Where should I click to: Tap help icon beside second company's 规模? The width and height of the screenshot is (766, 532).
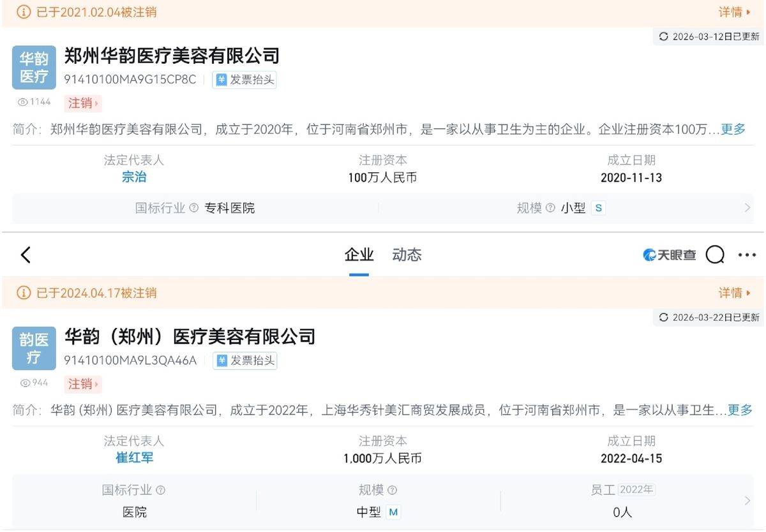point(392,490)
